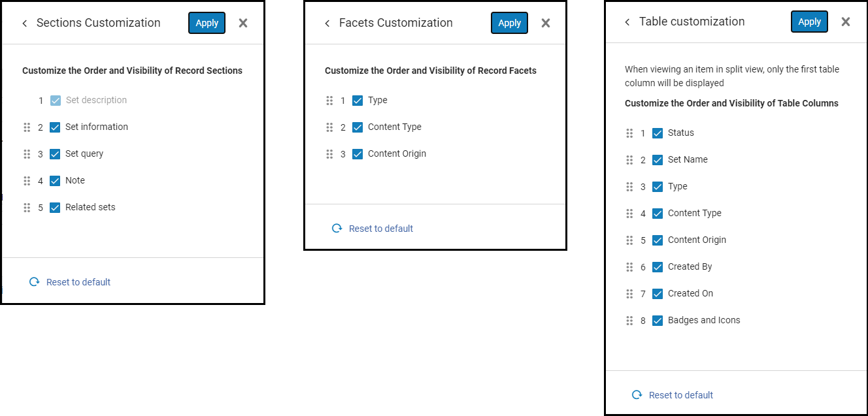Screen dimensions: 868x416
Task: Grab drag handle for Content Origin column
Action: [x=629, y=240]
